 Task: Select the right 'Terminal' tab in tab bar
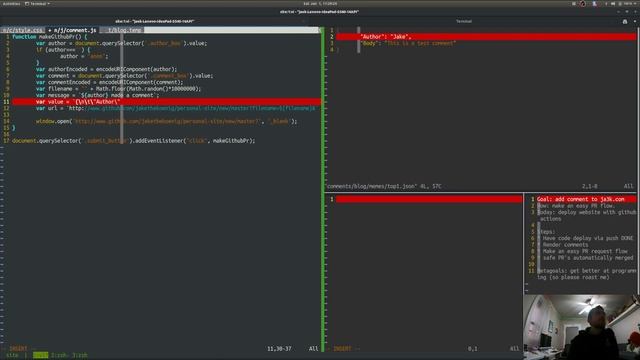coord(464,21)
